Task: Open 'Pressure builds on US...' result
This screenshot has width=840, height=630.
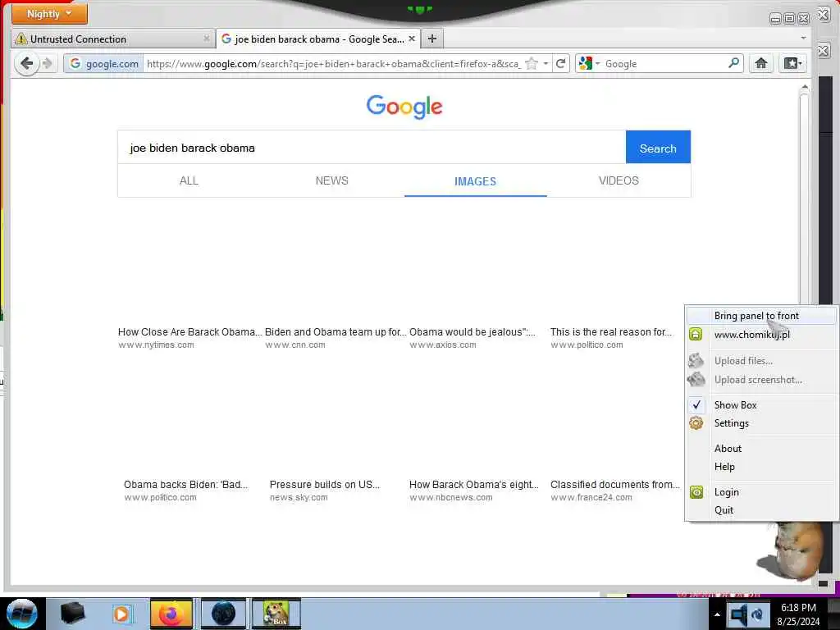Action: tap(325, 484)
